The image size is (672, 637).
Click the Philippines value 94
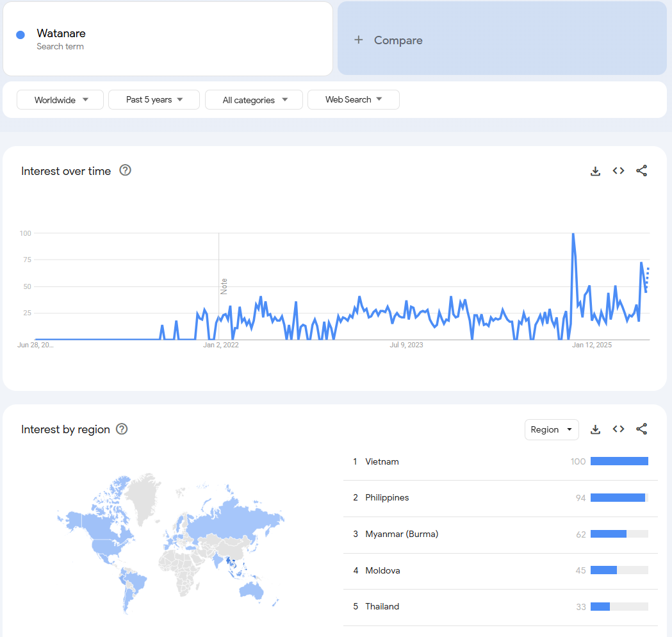pyautogui.click(x=580, y=498)
